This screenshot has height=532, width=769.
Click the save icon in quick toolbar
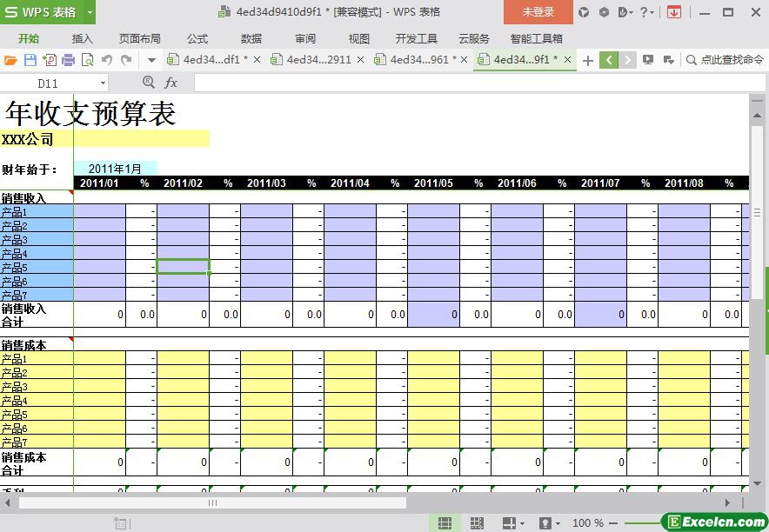coord(30,60)
